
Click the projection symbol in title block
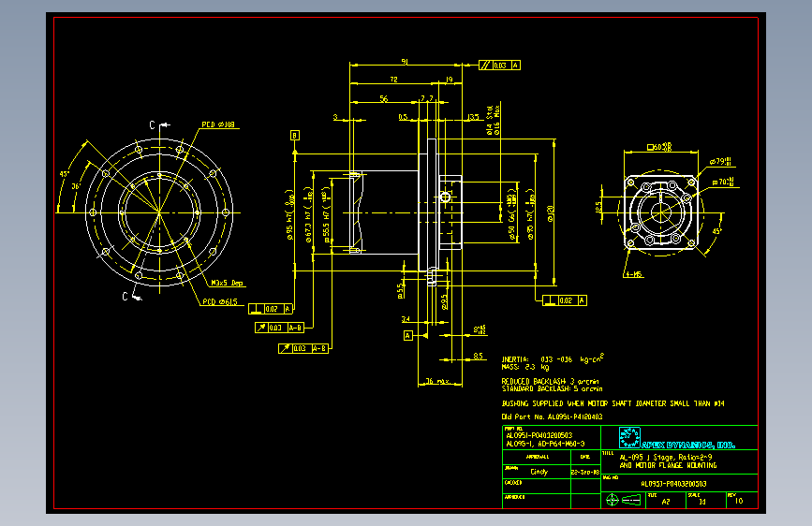[x=626, y=500]
